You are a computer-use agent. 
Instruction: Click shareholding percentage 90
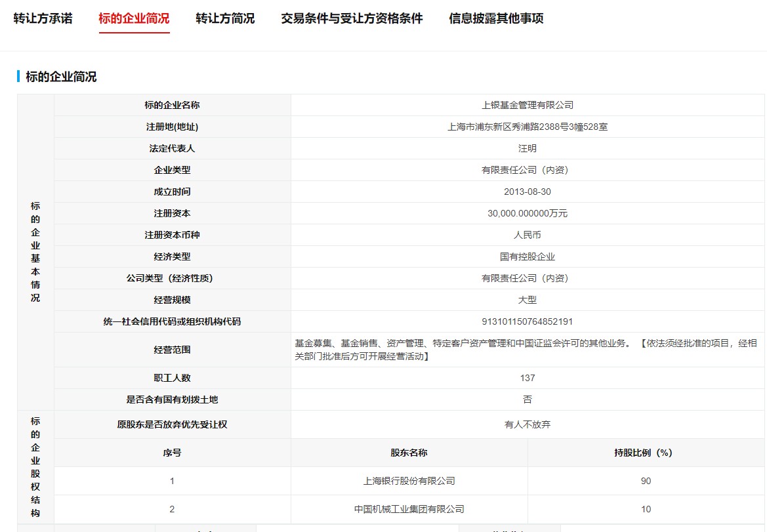pos(646,481)
